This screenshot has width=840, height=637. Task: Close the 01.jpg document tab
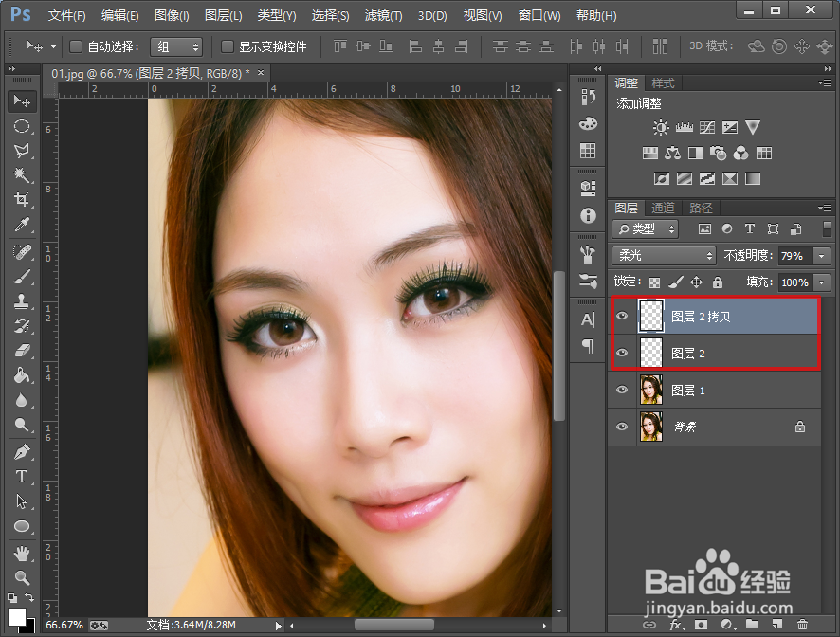(x=261, y=72)
